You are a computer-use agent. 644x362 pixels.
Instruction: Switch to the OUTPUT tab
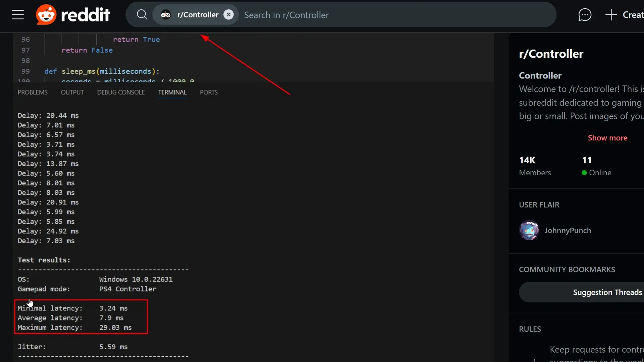[72, 93]
